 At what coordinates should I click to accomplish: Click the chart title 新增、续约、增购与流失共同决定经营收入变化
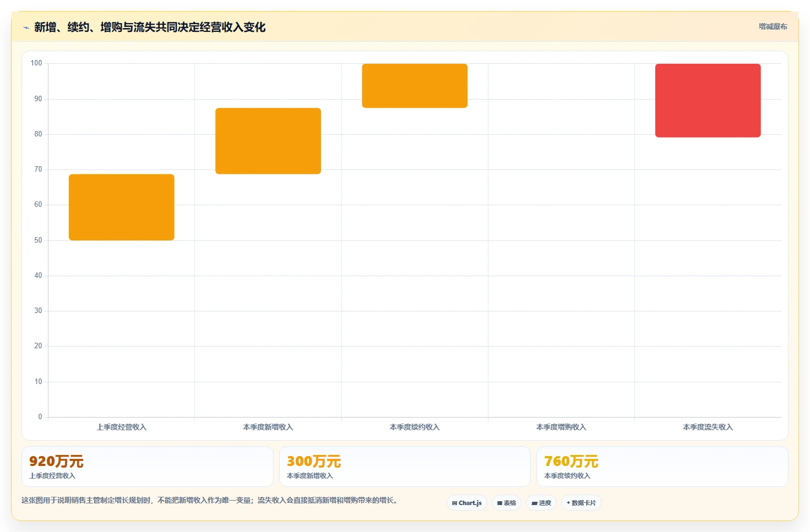150,28
